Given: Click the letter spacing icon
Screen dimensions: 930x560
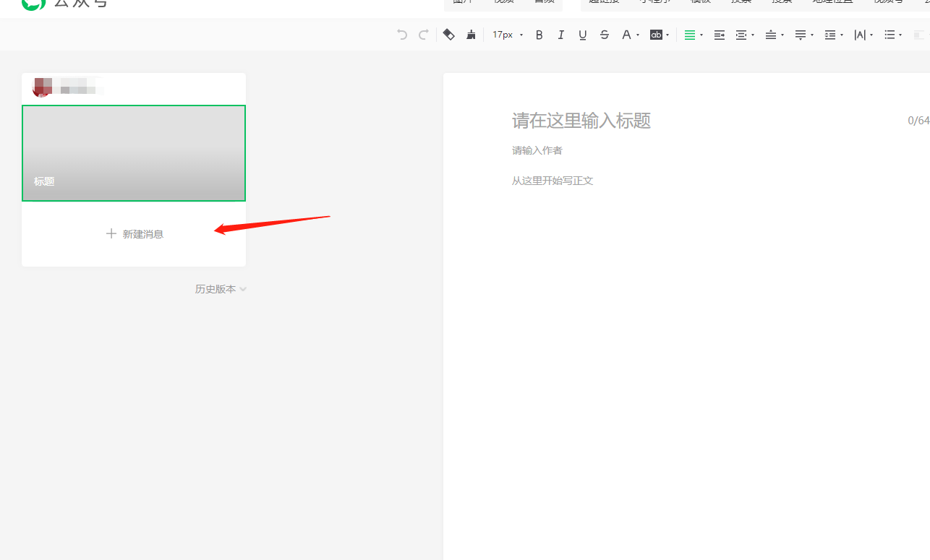Looking at the screenshot, I should [x=860, y=35].
